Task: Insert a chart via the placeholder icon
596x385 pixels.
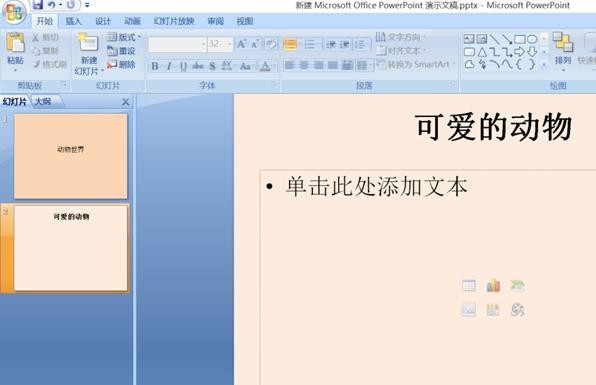Action: click(x=493, y=285)
